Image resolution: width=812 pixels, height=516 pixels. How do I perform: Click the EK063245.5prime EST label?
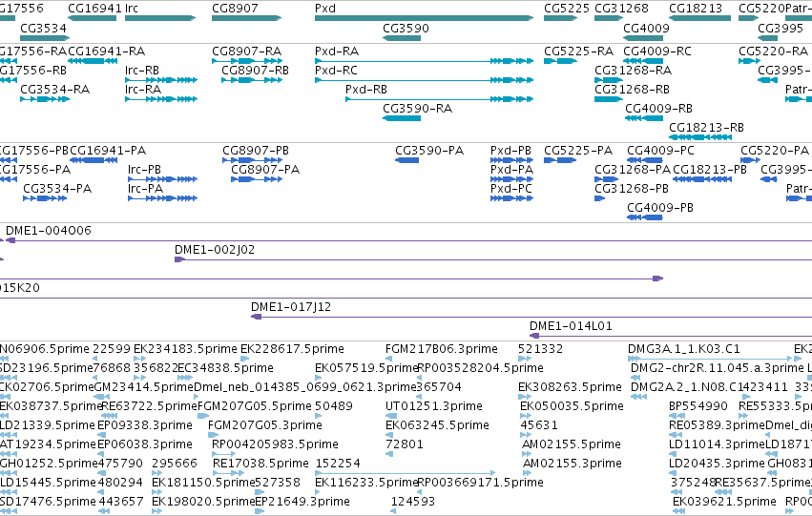coord(437,425)
